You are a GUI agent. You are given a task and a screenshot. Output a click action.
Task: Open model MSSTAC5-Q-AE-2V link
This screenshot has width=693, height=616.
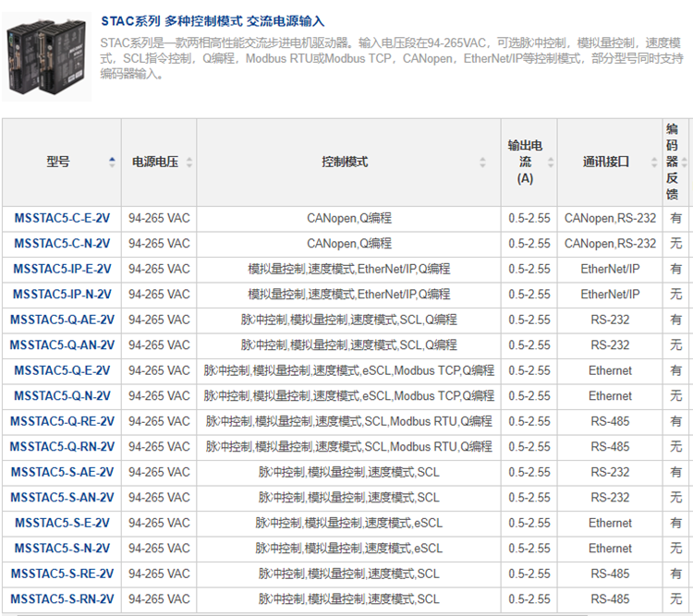click(62, 320)
